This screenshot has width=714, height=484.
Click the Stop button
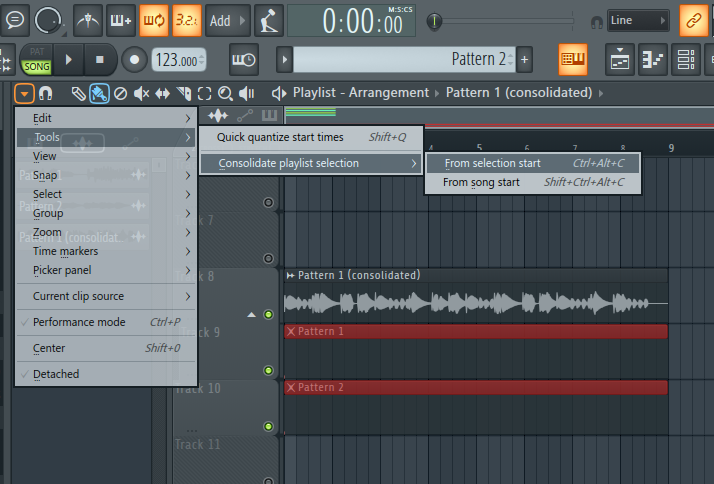point(100,59)
